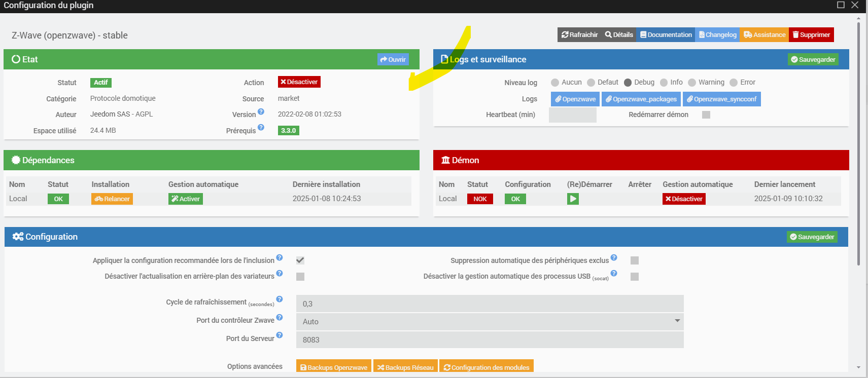Click the Dernière installation date 2025-01-08 10:24:53
Image resolution: width=868 pixels, height=378 pixels.
327,199
